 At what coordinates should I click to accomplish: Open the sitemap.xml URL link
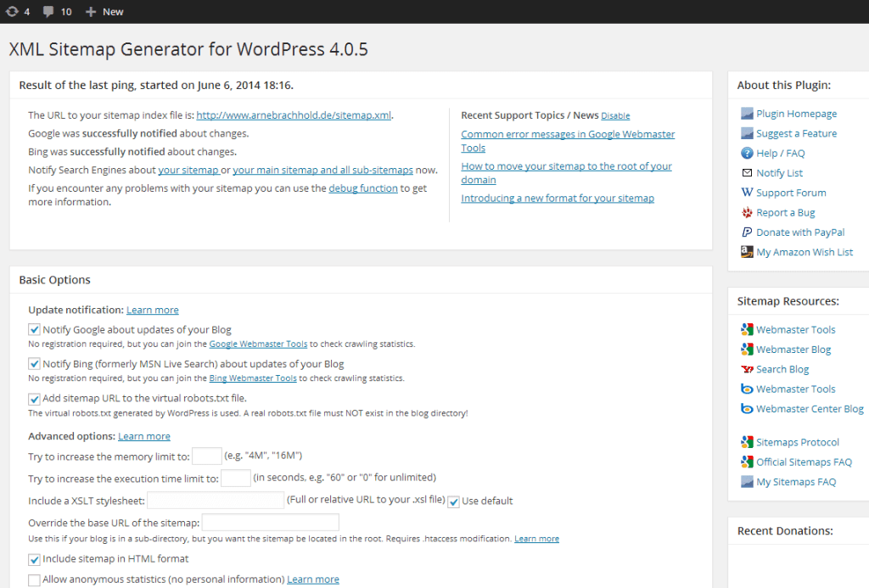point(293,115)
